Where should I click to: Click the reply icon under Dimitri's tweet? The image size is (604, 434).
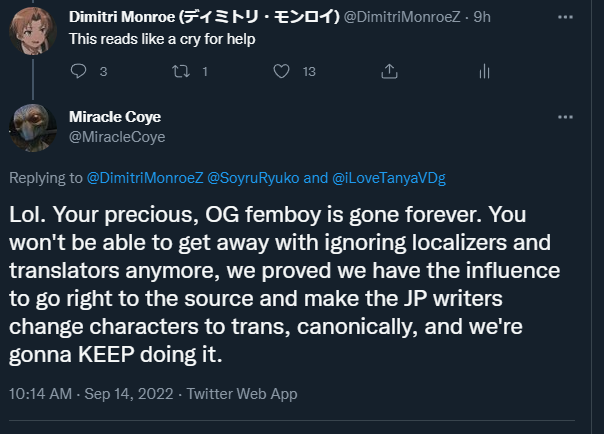point(79,71)
